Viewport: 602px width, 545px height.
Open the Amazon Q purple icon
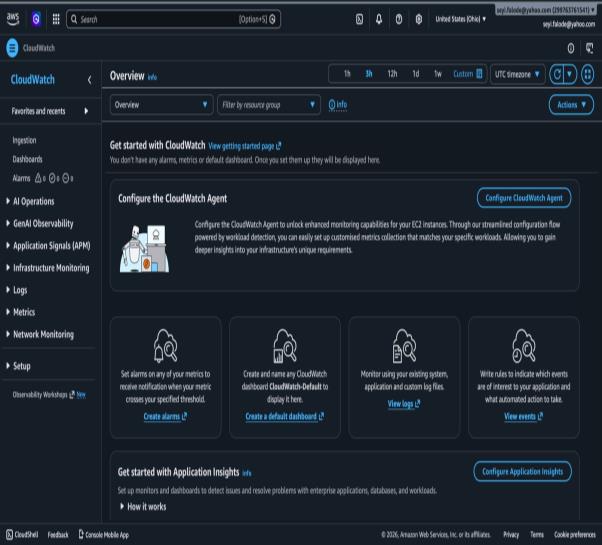36,18
